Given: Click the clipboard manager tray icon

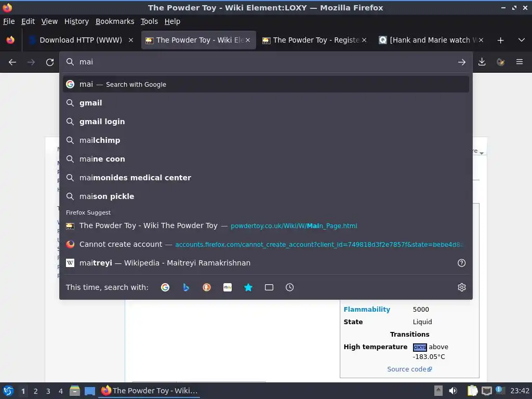Looking at the screenshot, I should click(x=472, y=391).
